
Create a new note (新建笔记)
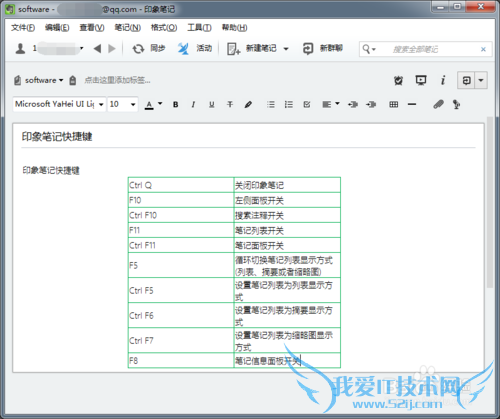point(251,49)
